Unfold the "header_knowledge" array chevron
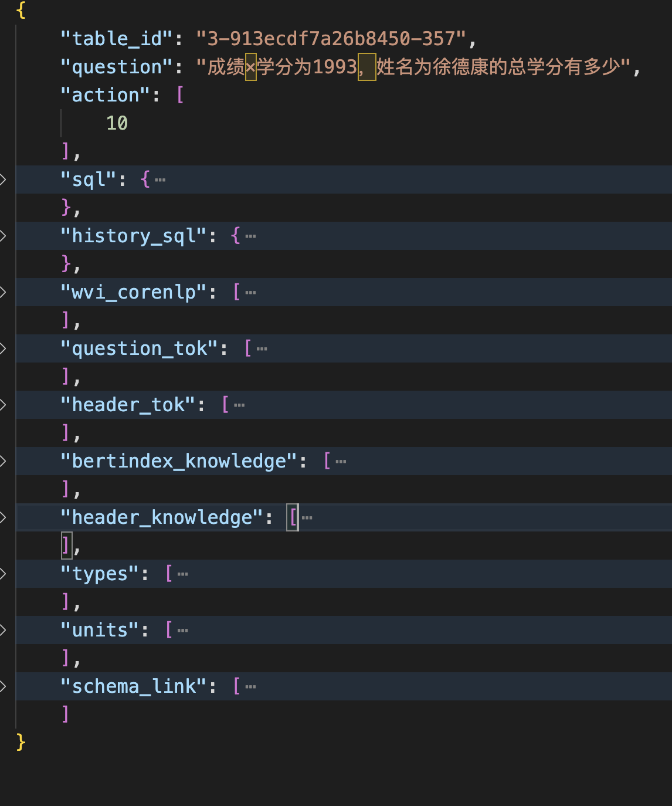The height and width of the screenshot is (806, 672). coord(3,517)
